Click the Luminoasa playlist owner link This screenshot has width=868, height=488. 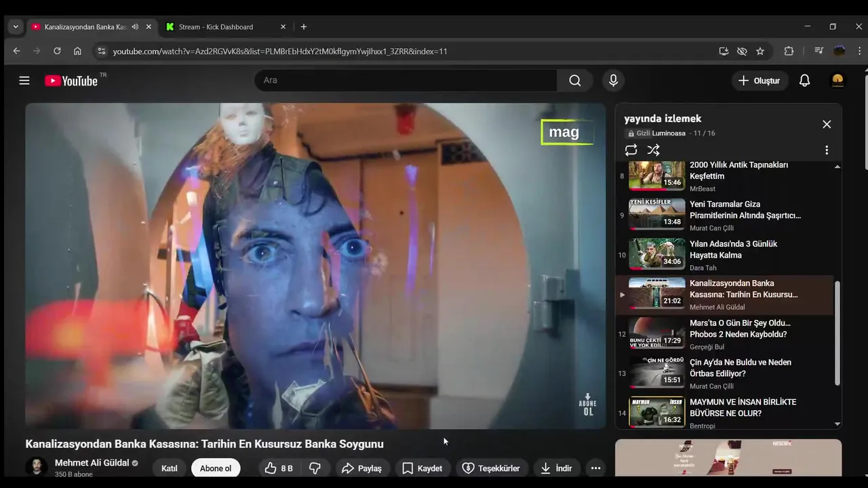(x=669, y=134)
